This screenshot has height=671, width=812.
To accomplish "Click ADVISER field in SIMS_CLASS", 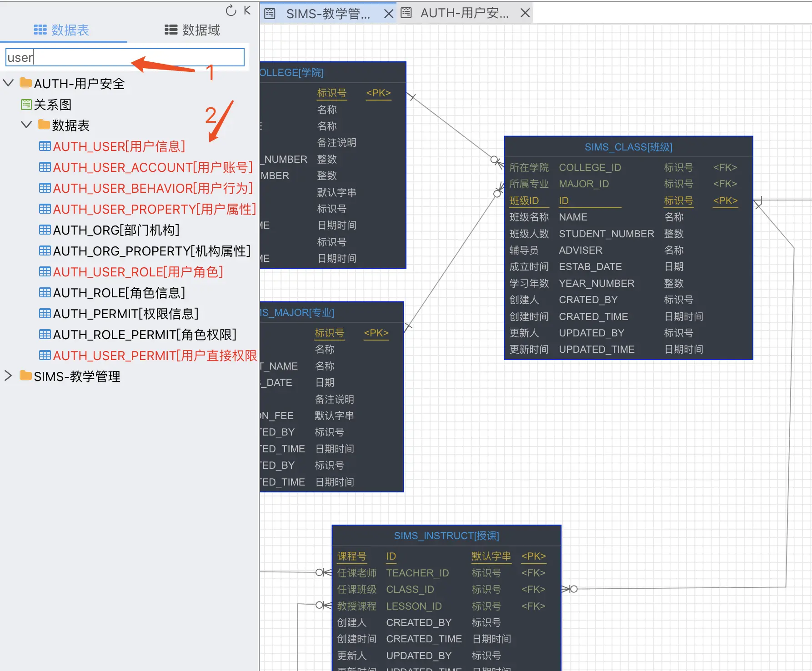I will click(x=581, y=250).
